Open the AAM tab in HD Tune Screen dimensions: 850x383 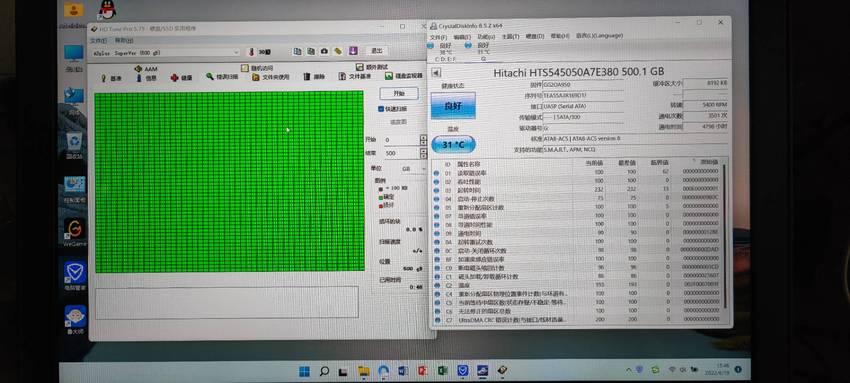(x=146, y=69)
